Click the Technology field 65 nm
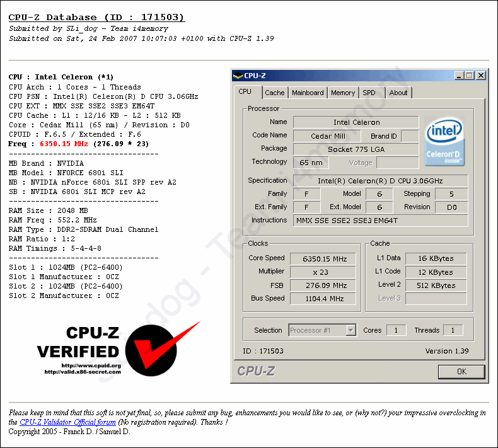Viewport: 498px width, 448px height. click(x=311, y=163)
